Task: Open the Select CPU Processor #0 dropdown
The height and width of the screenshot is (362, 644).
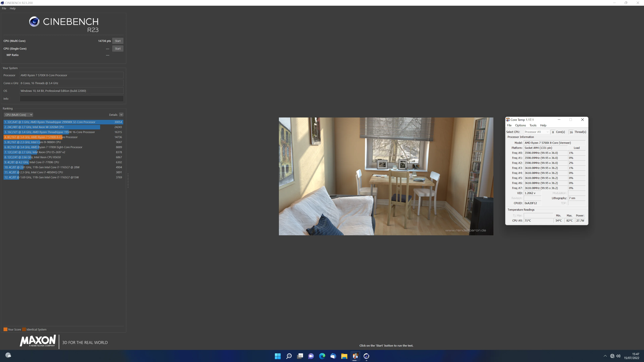Action: pyautogui.click(x=536, y=132)
